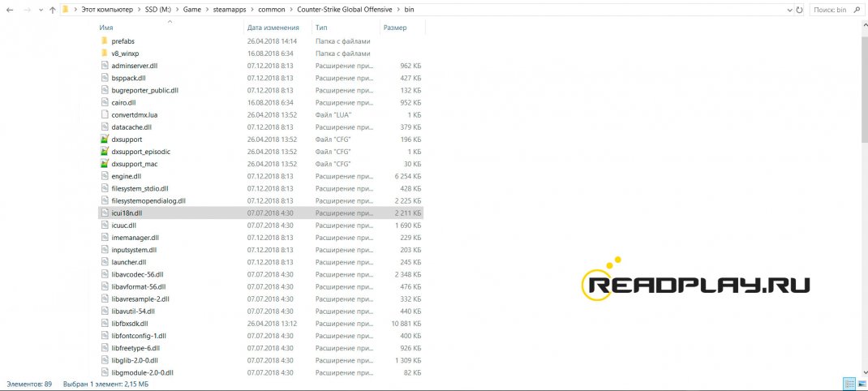Switch to details view mode icon
868x391 pixels.
pos(848,383)
